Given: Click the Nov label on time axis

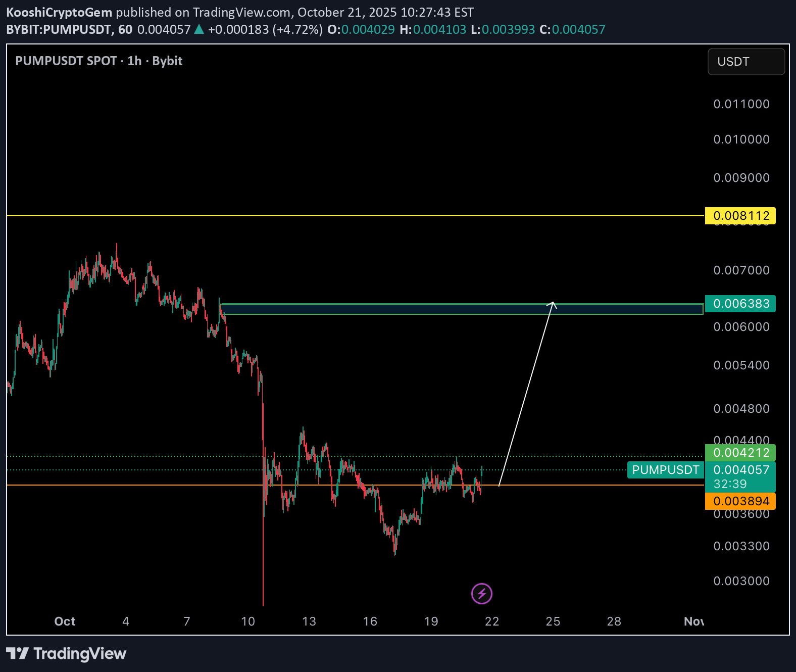Looking at the screenshot, I should 694,621.
